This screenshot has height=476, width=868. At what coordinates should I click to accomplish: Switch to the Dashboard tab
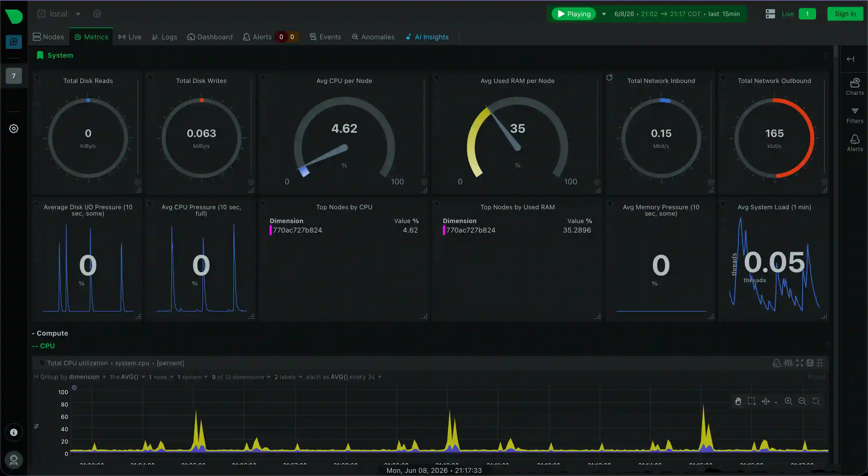pyautogui.click(x=210, y=37)
